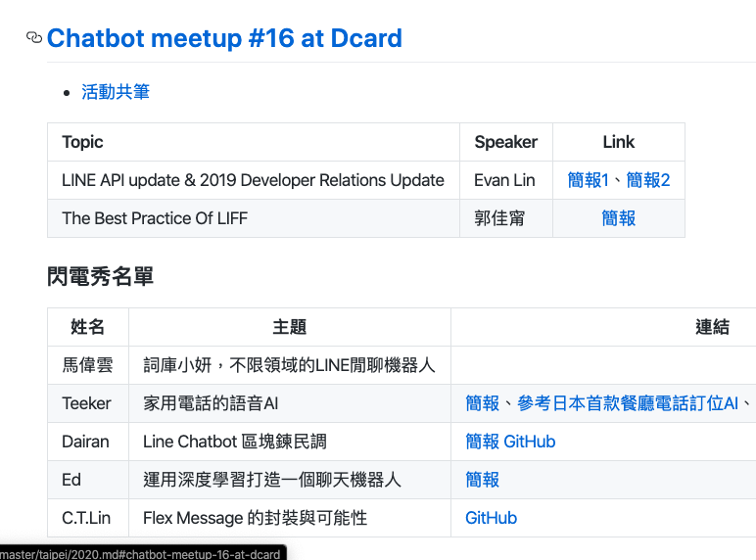
Task: Click The Best Practice Of LIFF cell
Action: coord(254,218)
